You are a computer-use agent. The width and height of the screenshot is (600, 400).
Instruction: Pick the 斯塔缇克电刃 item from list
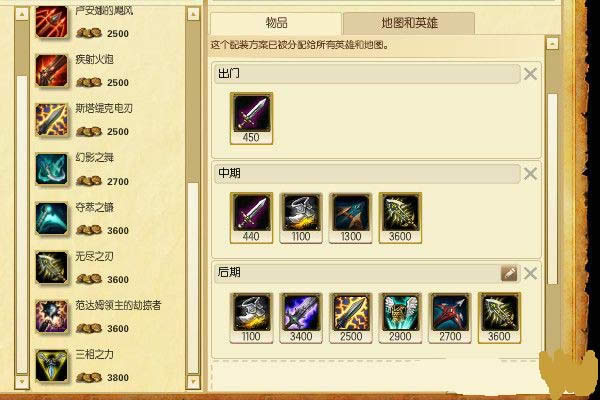coord(51,120)
